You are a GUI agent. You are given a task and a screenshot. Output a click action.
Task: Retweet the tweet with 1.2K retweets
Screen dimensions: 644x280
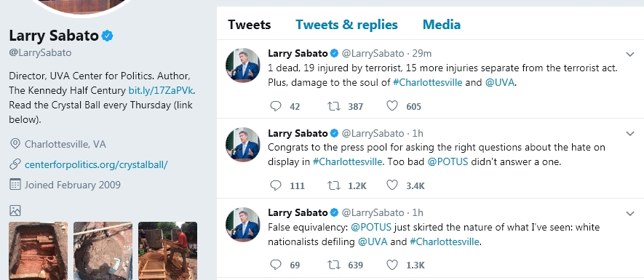(333, 185)
